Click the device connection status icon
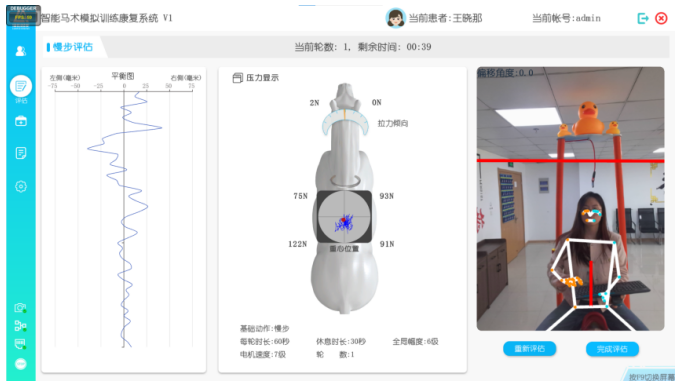This screenshot has height=388, width=679. 20,326
